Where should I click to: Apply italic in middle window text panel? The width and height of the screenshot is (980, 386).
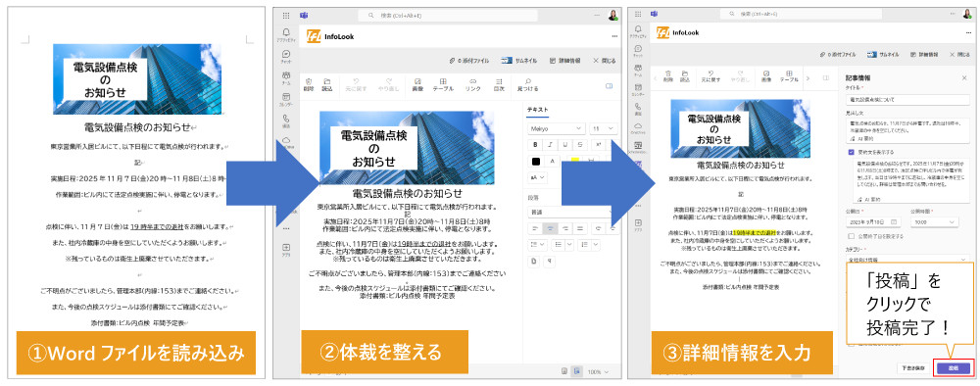551,144
